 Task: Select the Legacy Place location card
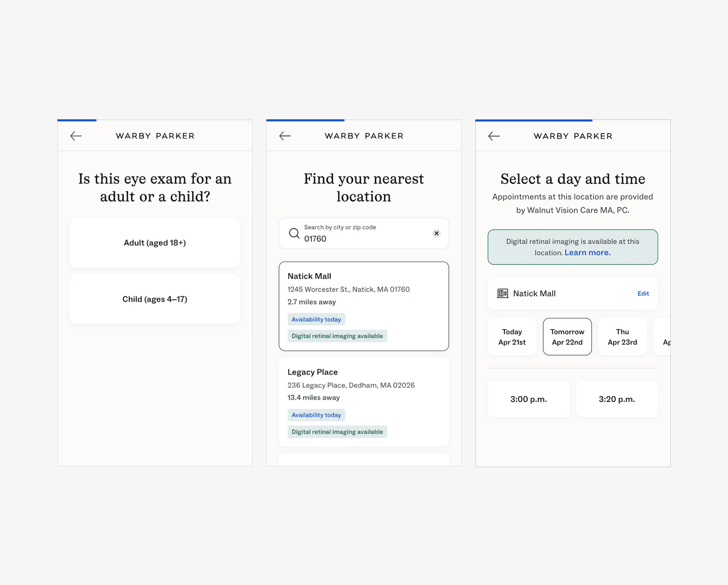click(364, 402)
